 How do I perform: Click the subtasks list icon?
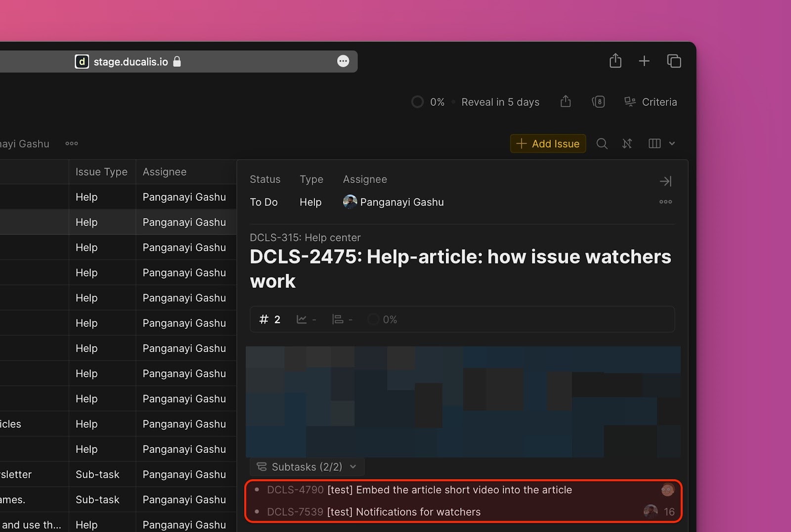coord(262,467)
